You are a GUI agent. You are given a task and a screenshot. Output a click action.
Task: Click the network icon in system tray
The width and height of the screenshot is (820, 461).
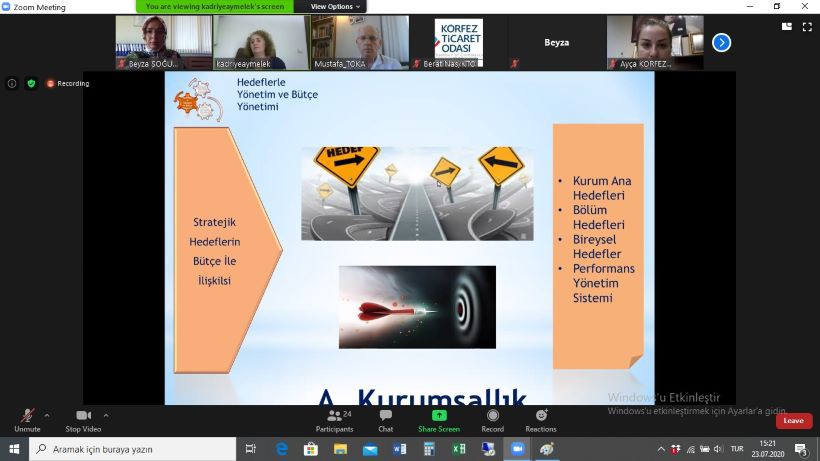coord(690,449)
